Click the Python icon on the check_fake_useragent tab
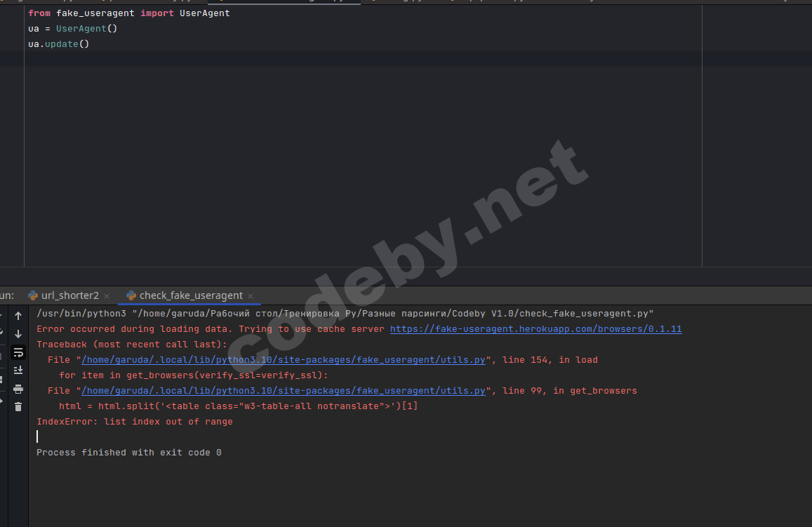The height and width of the screenshot is (527, 812). coord(131,295)
